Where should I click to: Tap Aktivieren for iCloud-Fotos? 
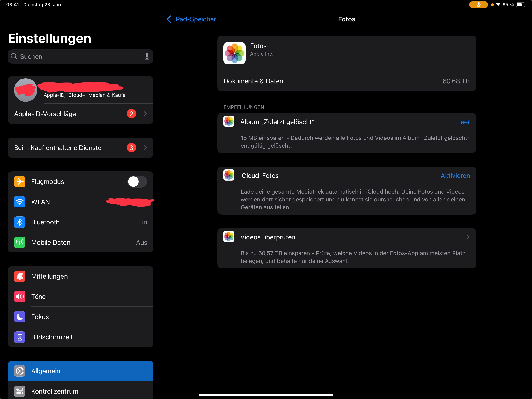[x=455, y=176]
